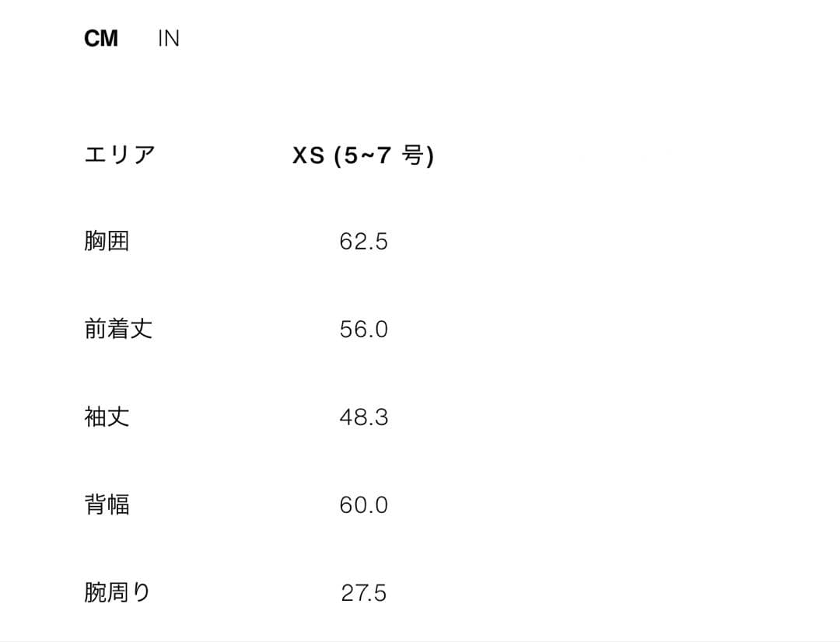Select the 胸囲 measurement row label
The image size is (840, 642).
tap(108, 241)
